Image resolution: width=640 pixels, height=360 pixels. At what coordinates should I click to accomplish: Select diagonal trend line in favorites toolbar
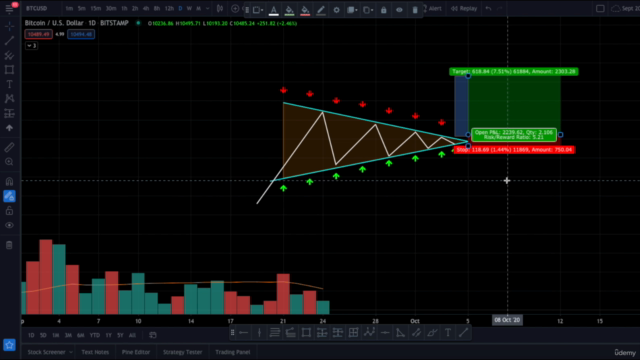click(x=463, y=333)
